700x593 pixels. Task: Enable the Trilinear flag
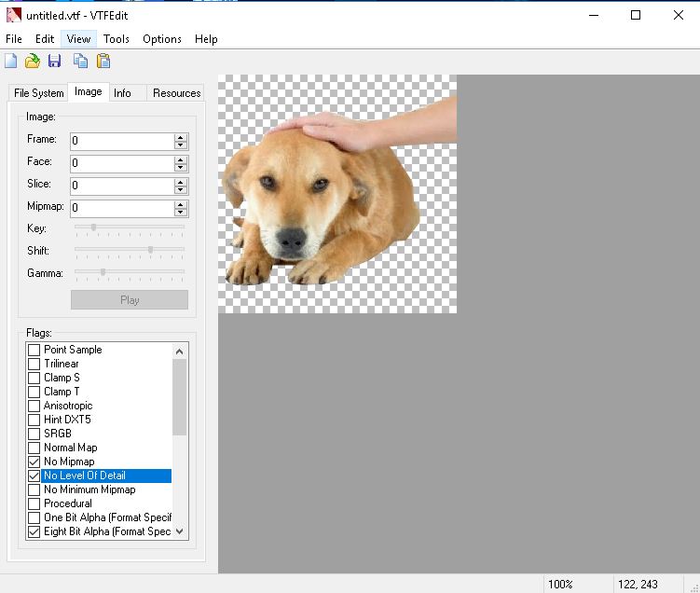(x=34, y=364)
